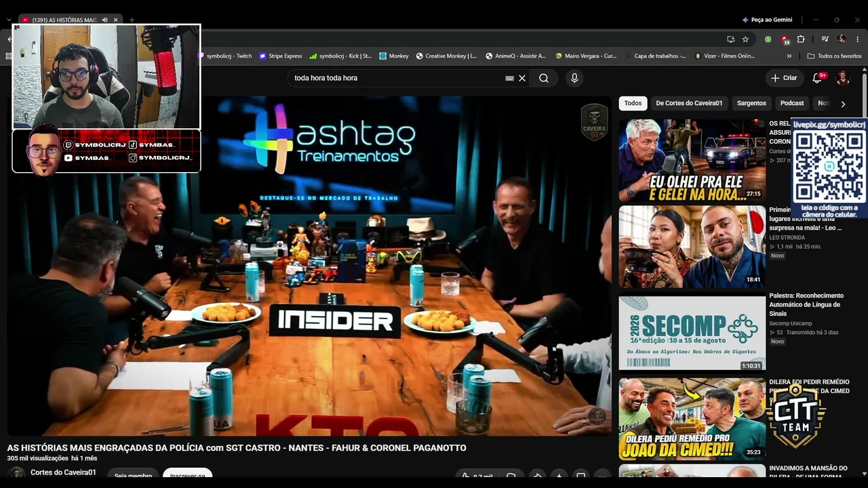Open the Palestra: Reconhecimento Automático video title
This screenshot has height=488, width=868.
point(806,304)
